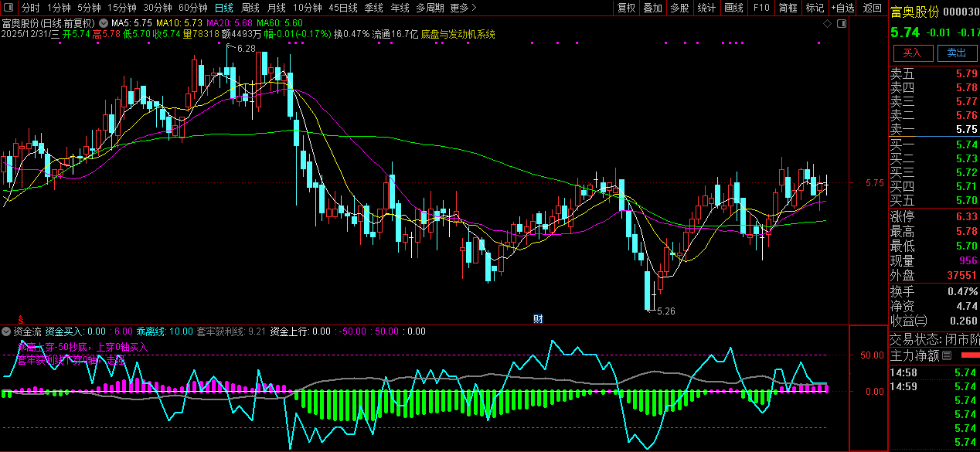Click the 买二 price 5.73
Viewport: 980px width, 452px height.
[x=966, y=158]
